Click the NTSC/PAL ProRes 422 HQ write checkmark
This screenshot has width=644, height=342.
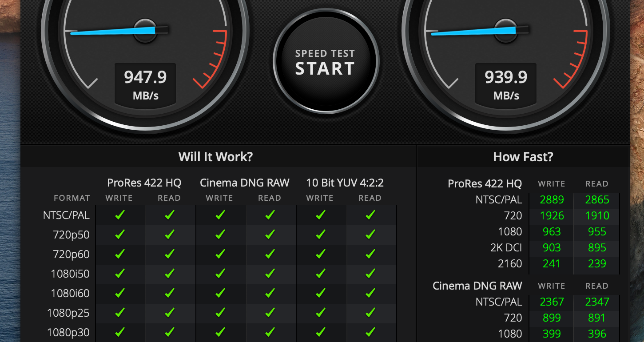coord(120,215)
